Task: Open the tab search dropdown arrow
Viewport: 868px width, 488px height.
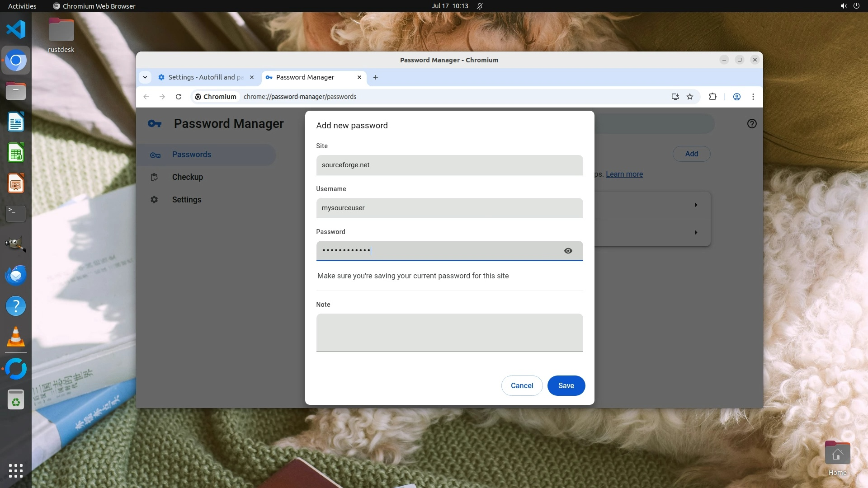Action: coord(145,77)
